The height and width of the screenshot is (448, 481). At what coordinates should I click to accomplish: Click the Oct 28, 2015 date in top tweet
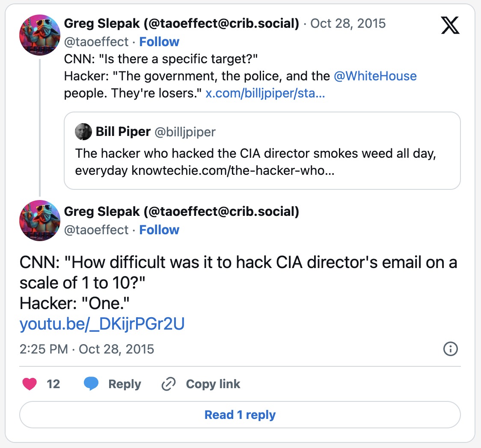click(x=348, y=24)
